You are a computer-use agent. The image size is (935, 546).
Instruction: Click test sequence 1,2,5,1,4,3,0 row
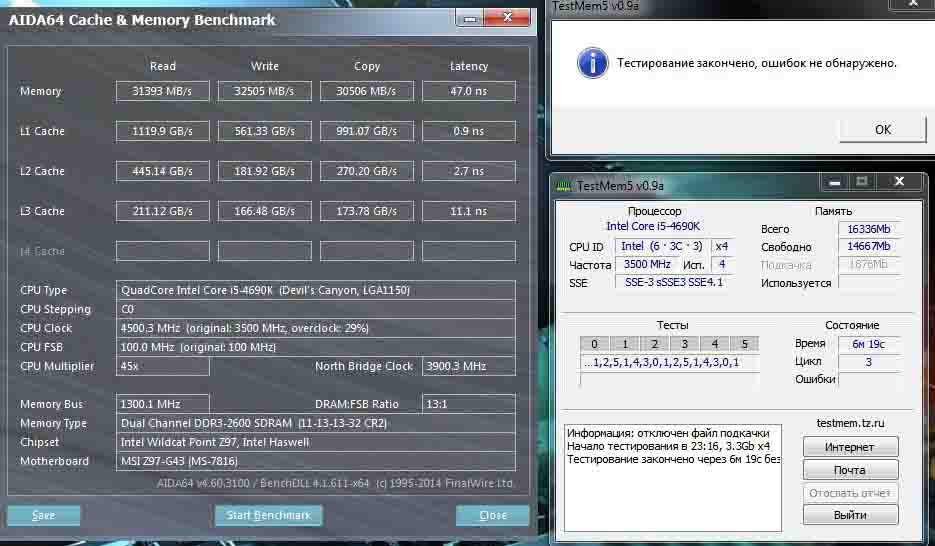[669, 362]
